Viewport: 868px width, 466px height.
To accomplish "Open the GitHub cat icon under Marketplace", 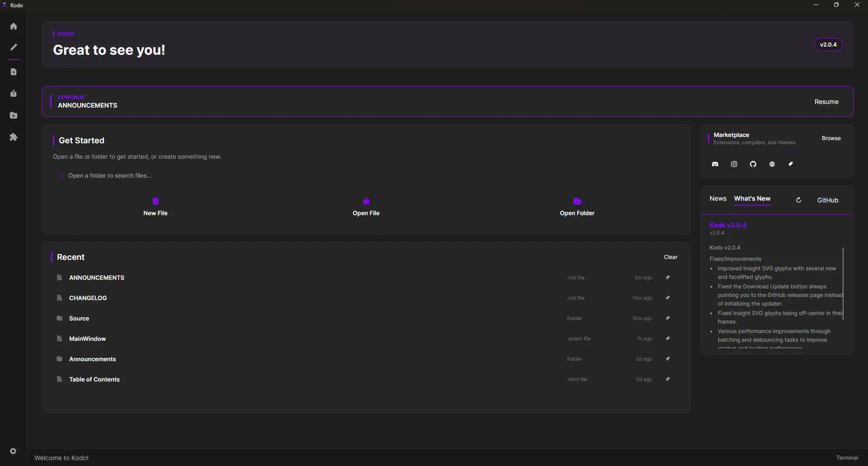I will tap(753, 164).
